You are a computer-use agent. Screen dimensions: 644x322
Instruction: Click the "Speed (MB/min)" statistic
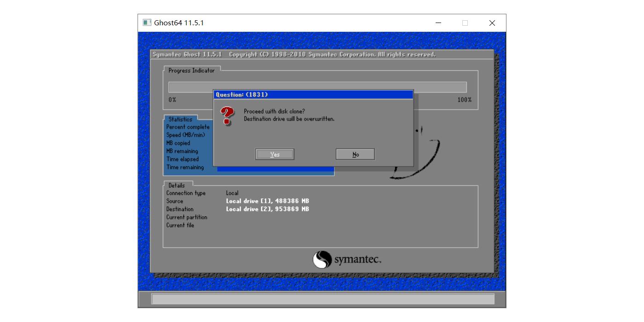[186, 135]
